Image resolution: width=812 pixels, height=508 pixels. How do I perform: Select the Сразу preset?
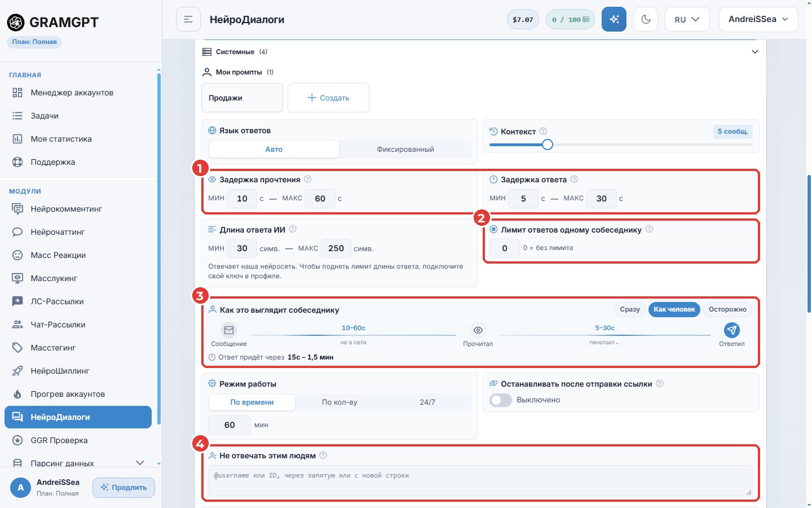[630, 309]
